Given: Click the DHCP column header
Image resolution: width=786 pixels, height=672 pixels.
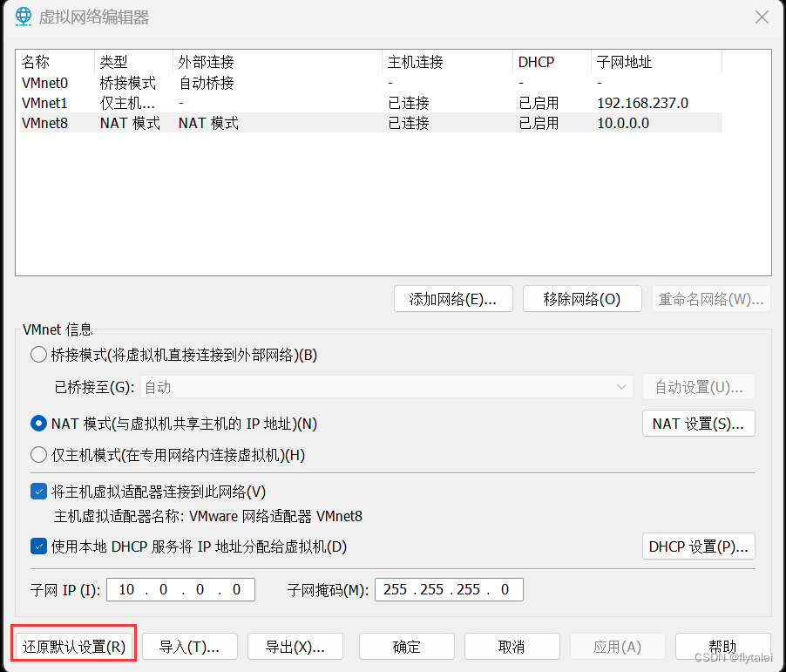Looking at the screenshot, I should point(552,62).
